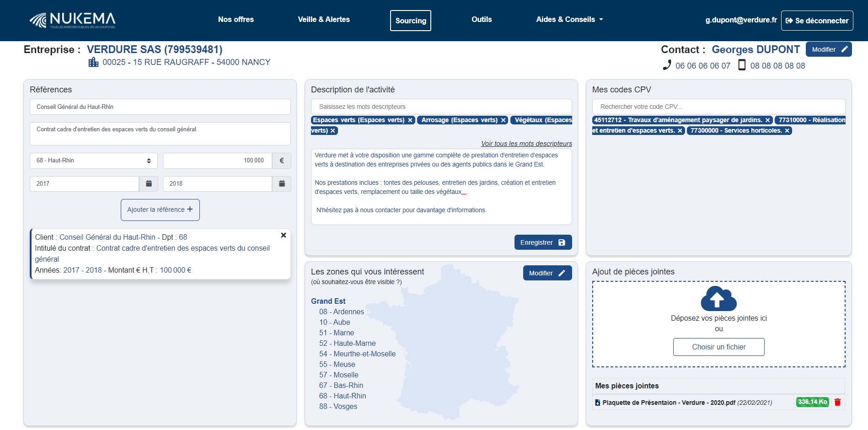
Task: Focus the mots descripteurs input
Action: click(441, 107)
